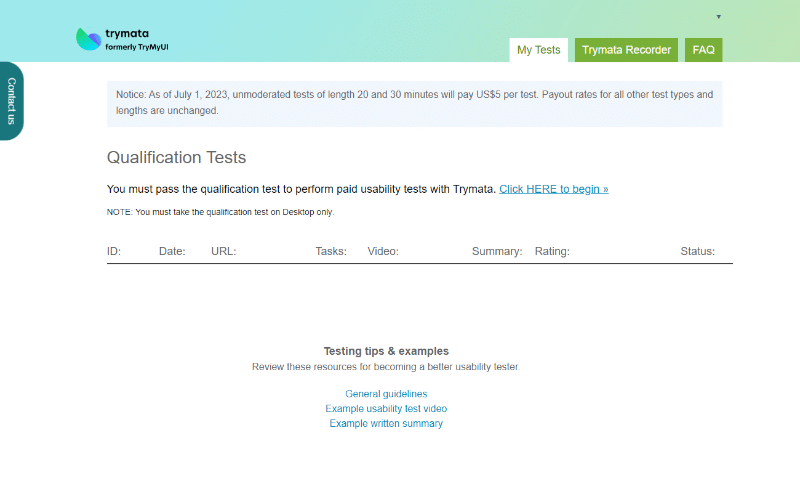
Task: Click the payout notice about July 1, 2023
Action: pos(414,103)
